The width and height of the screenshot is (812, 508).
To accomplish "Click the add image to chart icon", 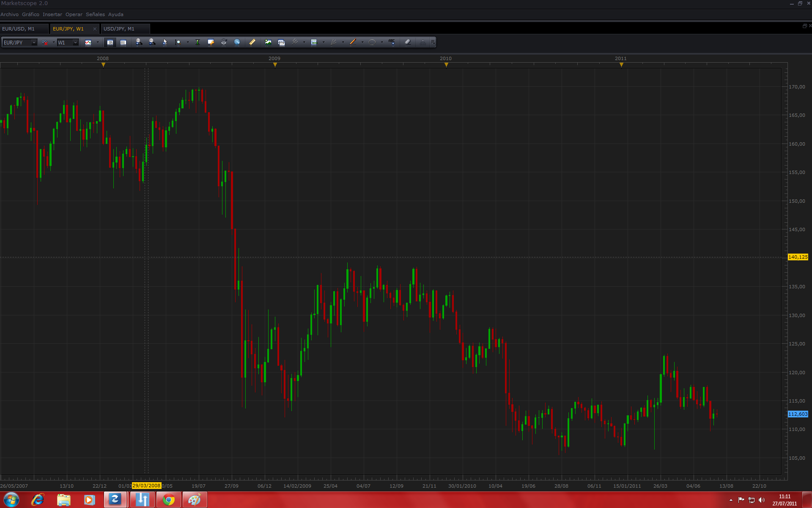I will 268,42.
